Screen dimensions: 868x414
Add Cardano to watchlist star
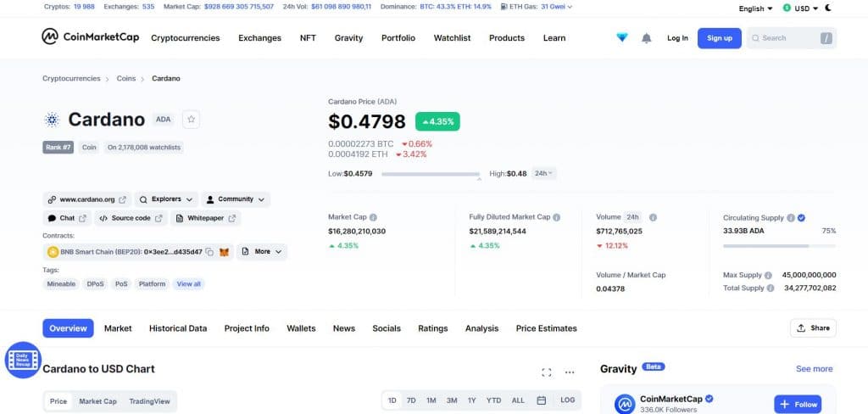(x=192, y=120)
